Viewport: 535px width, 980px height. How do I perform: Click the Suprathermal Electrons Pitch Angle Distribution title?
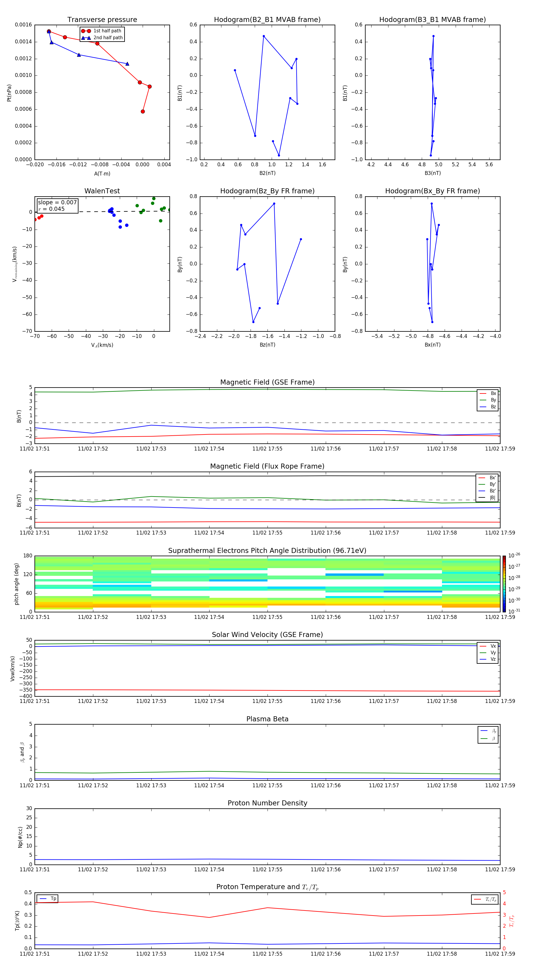pyautogui.click(x=267, y=551)
